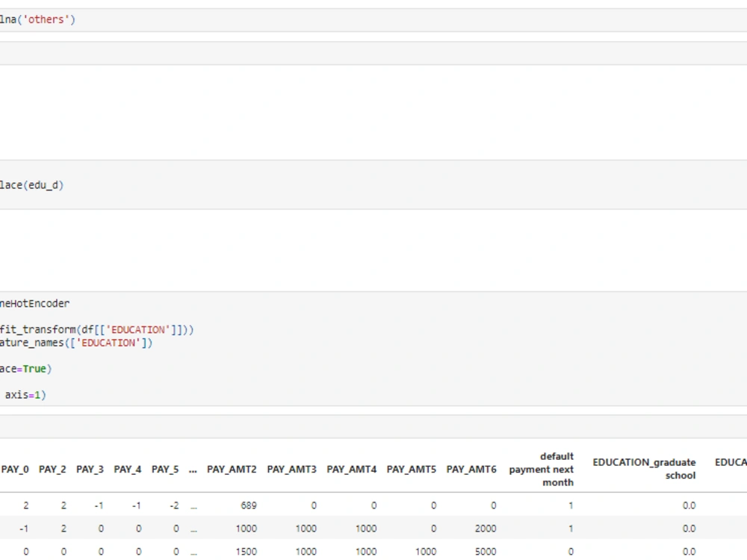Click the PAY_4 value -1 in the 689 row
The width and height of the screenshot is (747, 560).
point(136,505)
